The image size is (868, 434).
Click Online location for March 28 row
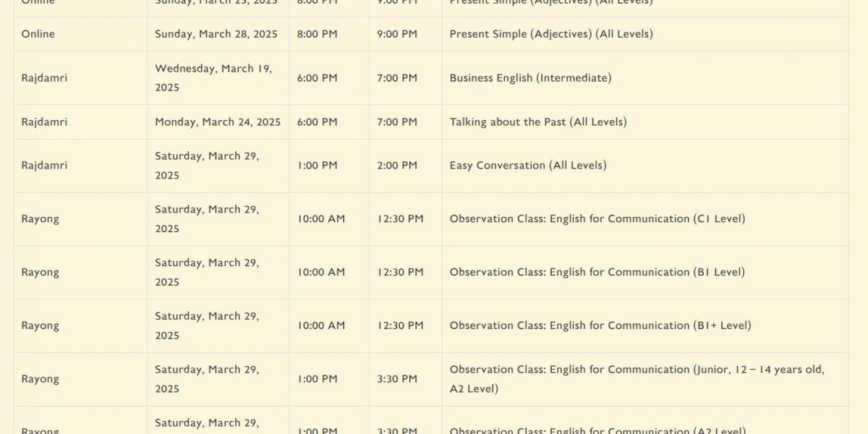[38, 34]
